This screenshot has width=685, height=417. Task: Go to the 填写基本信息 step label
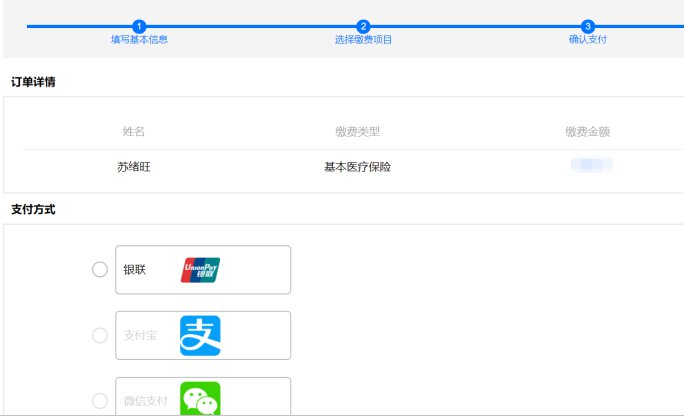(x=139, y=40)
